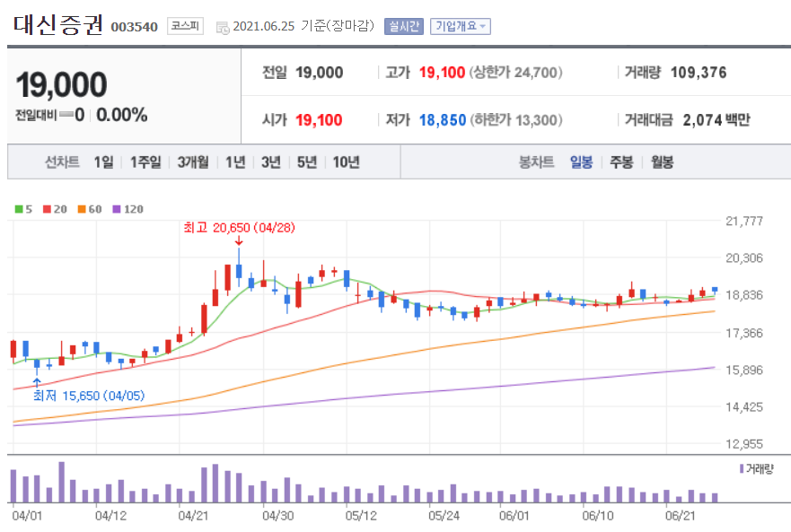This screenshot has width=791, height=532.
Task: Switch line chart to 1년
Action: [x=235, y=161]
